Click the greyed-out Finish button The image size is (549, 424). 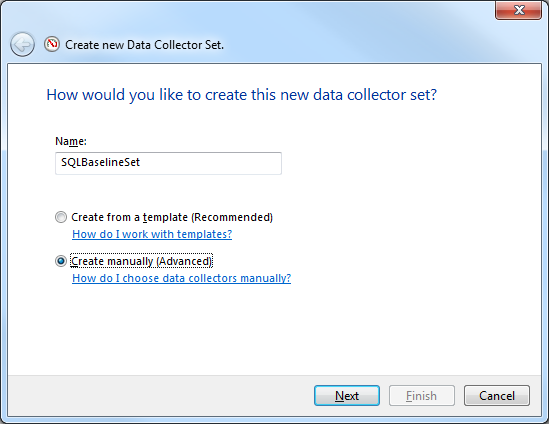[x=422, y=396]
